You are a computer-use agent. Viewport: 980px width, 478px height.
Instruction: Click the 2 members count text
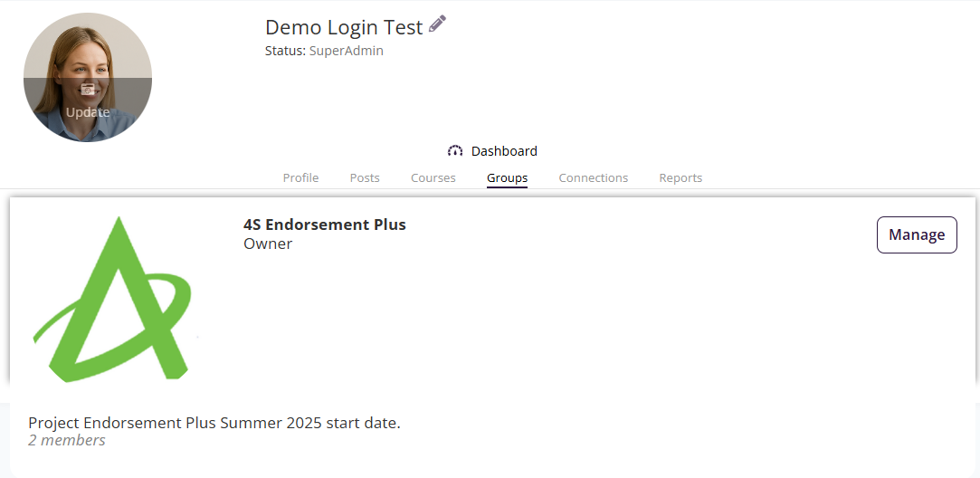tap(67, 441)
